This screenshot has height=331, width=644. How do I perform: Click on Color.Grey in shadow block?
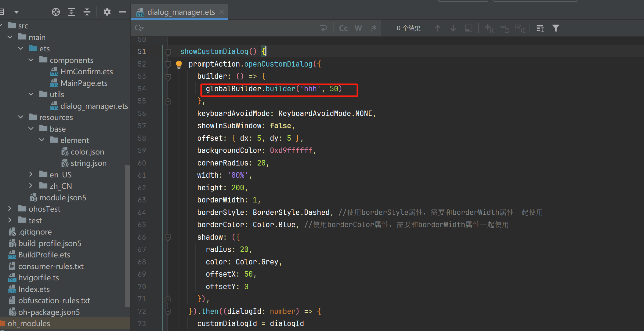257,262
